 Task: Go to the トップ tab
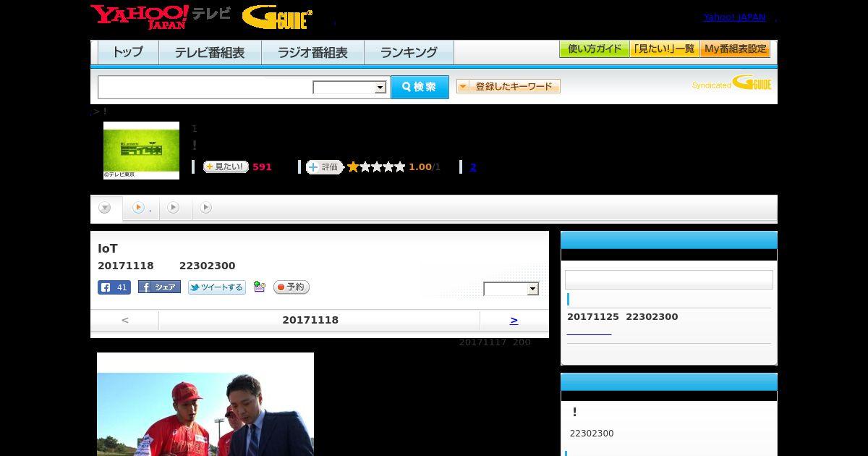tap(128, 52)
